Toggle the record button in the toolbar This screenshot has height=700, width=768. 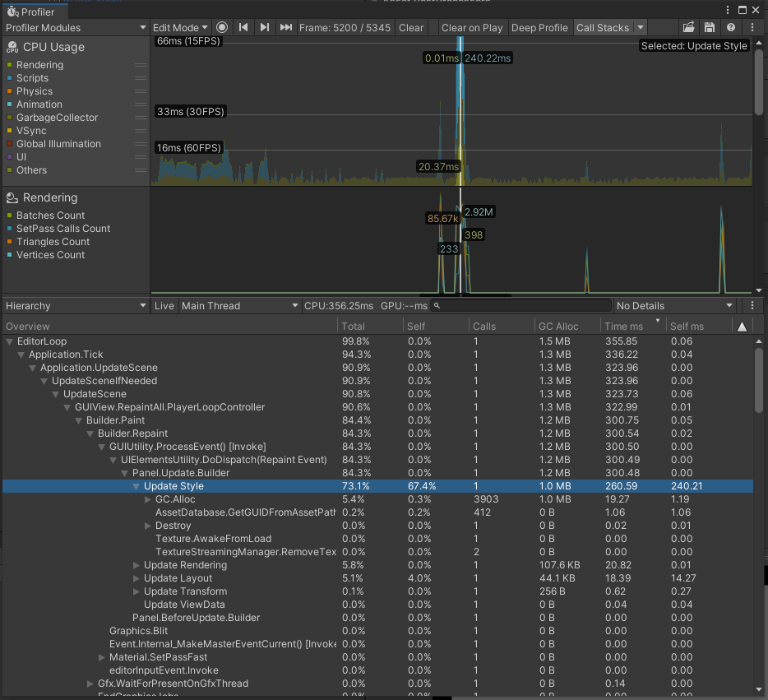pos(222,27)
